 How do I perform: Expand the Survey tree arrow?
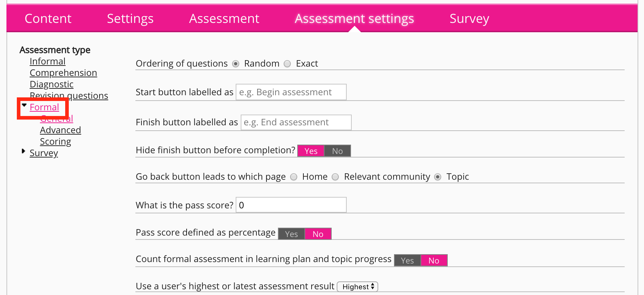pos(24,151)
